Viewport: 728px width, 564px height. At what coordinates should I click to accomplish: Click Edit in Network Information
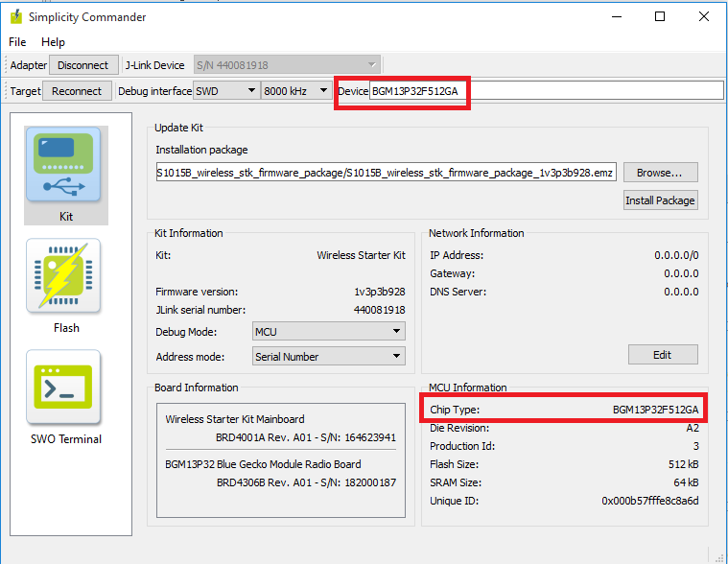(x=663, y=355)
